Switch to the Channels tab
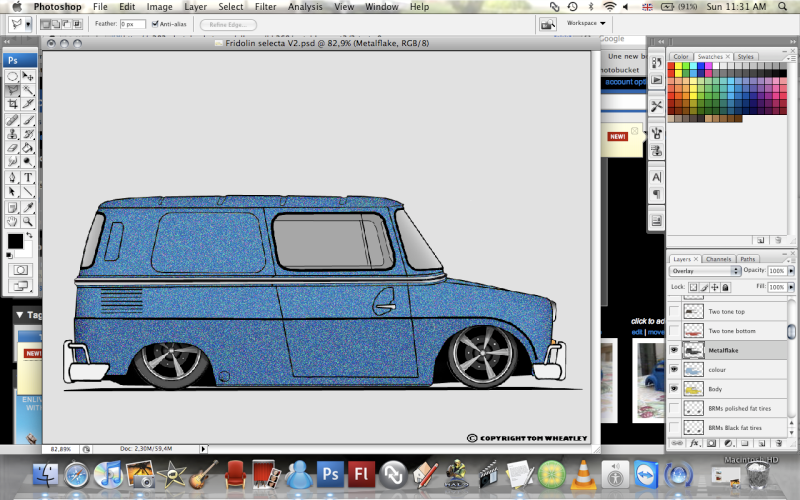Screen dimensions: 800x500 (718, 259)
